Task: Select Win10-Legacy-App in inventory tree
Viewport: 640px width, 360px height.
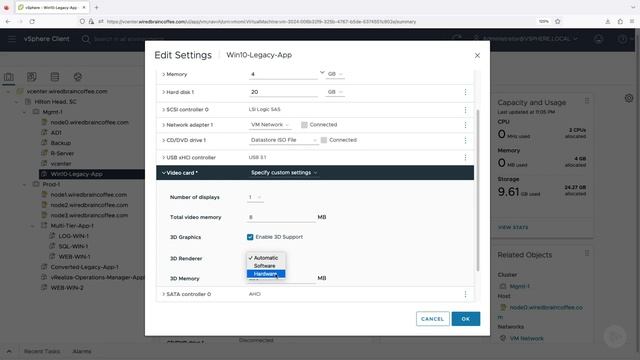Action: pos(76,174)
